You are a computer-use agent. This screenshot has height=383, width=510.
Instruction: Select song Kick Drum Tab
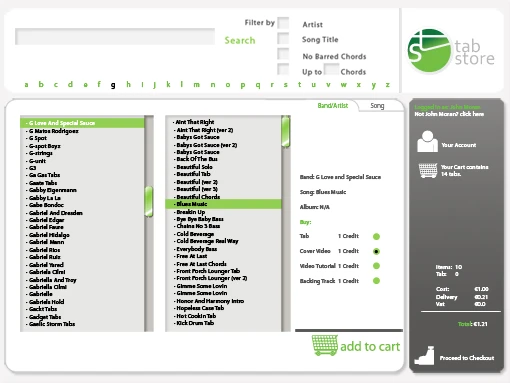(x=195, y=323)
